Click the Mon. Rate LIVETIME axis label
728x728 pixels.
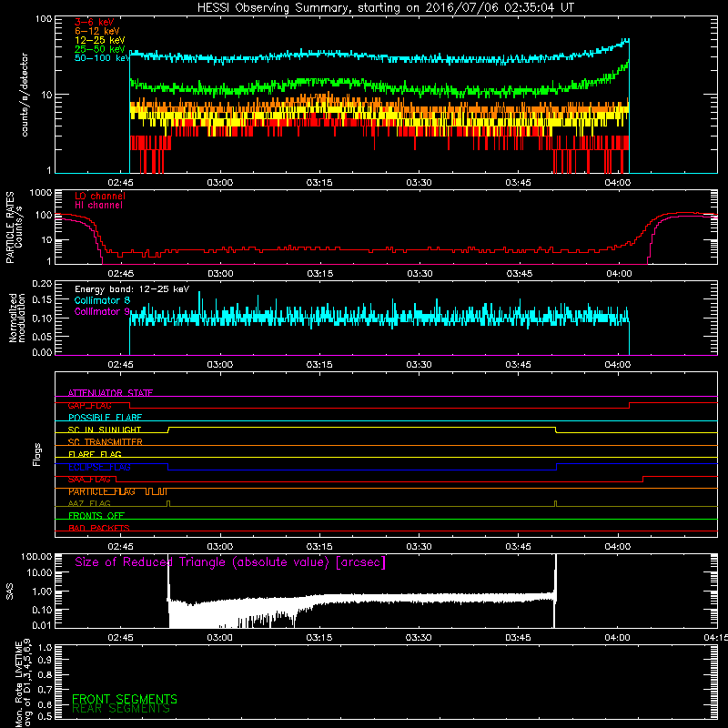tap(23, 682)
